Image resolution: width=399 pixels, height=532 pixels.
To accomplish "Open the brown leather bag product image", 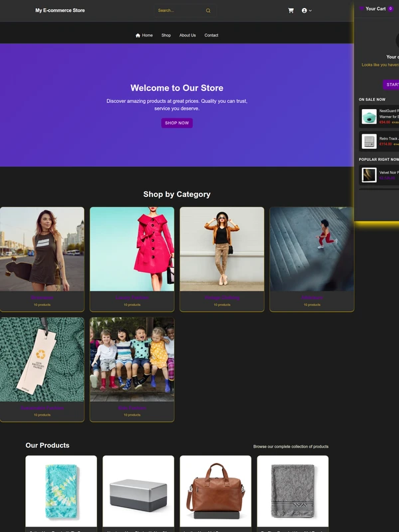I will point(215,491).
